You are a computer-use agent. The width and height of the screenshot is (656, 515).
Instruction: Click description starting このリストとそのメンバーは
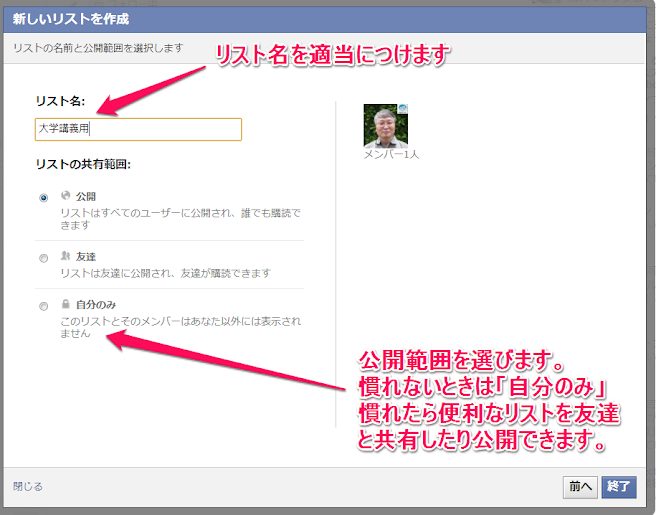(x=181, y=328)
